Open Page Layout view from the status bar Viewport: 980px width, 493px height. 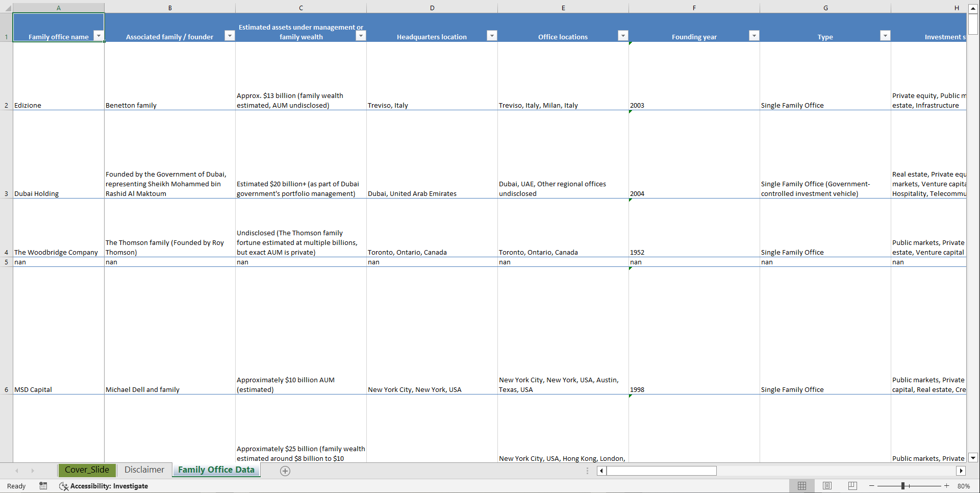(x=827, y=486)
